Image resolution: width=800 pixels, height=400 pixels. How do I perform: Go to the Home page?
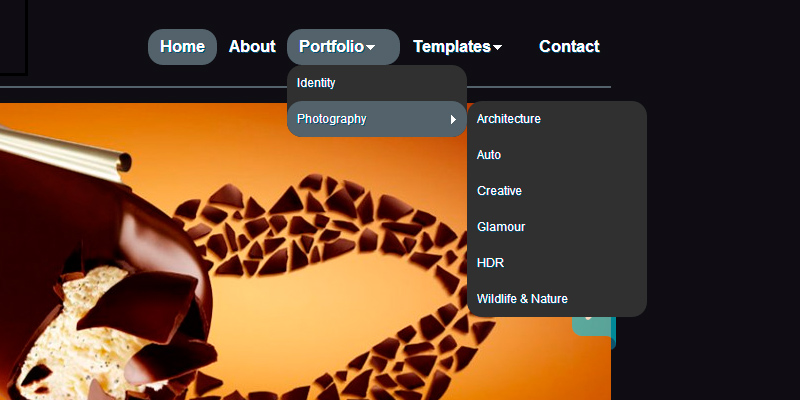[182, 46]
